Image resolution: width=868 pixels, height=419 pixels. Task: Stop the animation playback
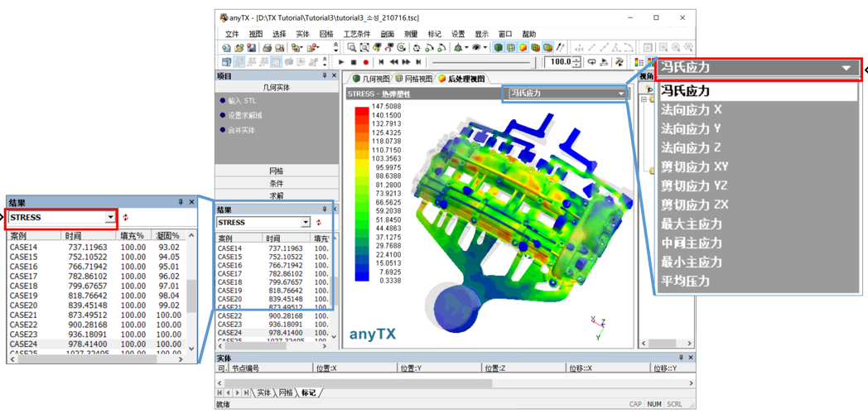tap(353, 62)
